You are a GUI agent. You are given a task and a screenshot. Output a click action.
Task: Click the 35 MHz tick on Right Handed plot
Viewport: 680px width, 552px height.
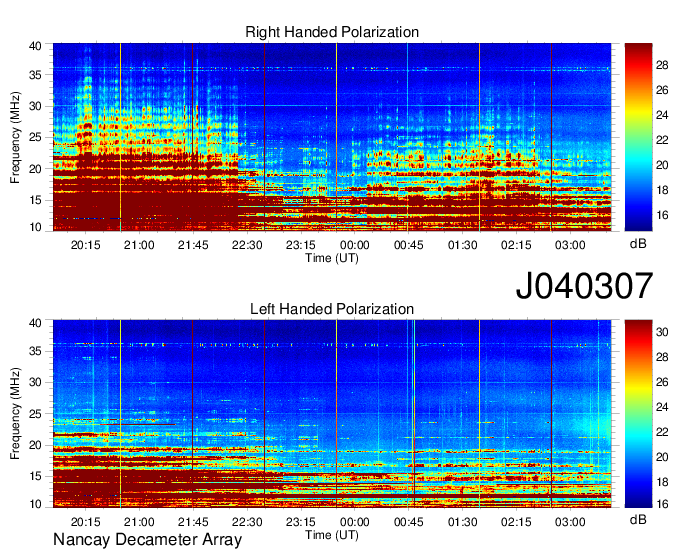point(35,75)
